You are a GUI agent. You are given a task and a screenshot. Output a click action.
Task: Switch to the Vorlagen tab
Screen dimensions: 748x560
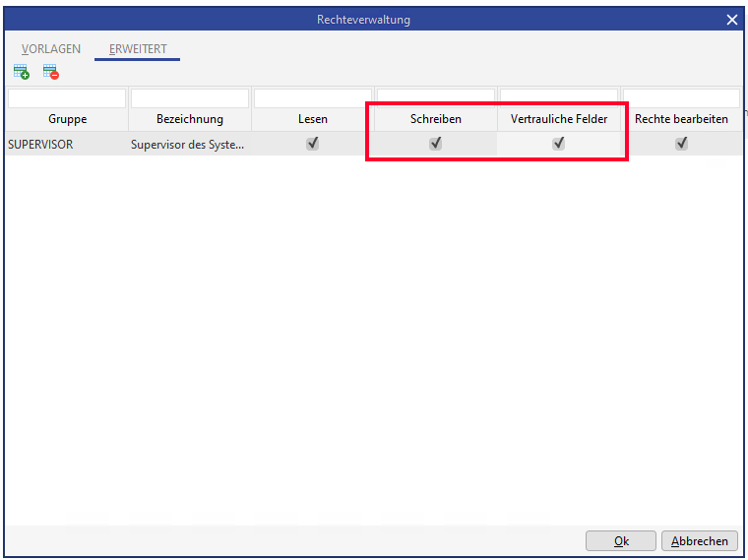(51, 49)
